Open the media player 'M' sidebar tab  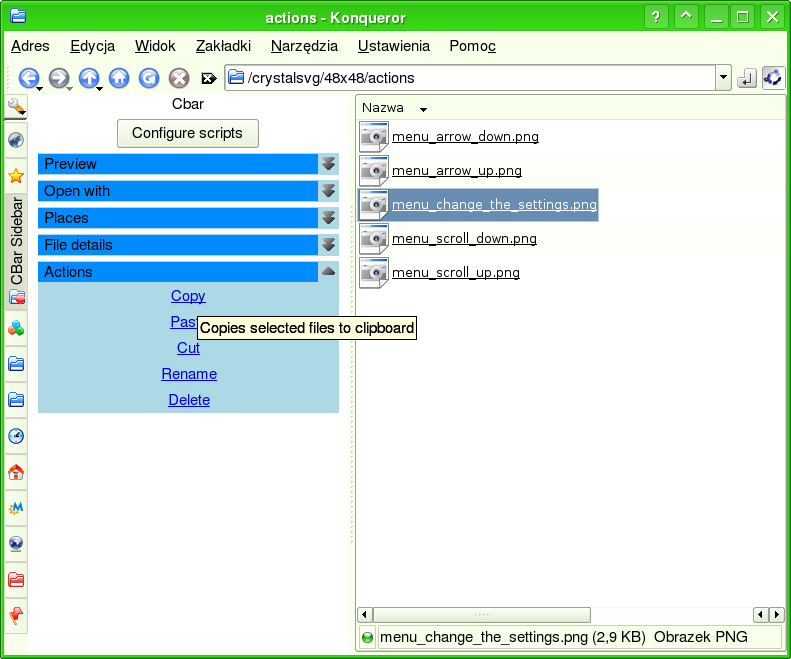(16, 508)
